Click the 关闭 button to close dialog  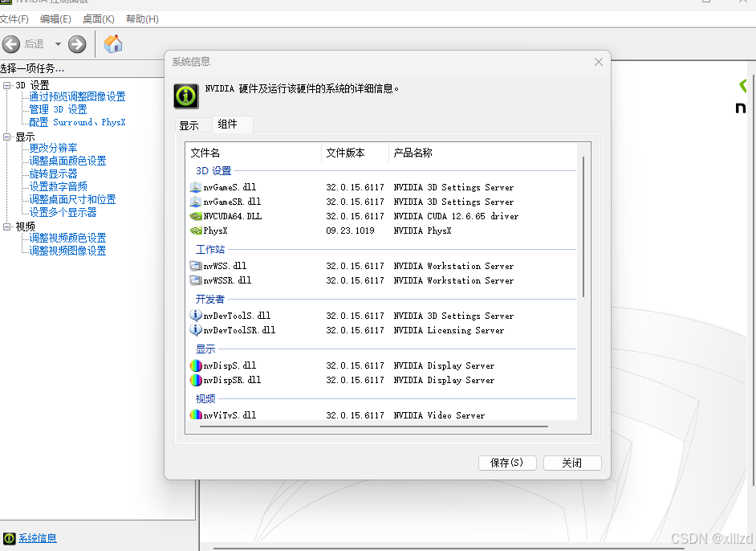click(x=572, y=463)
